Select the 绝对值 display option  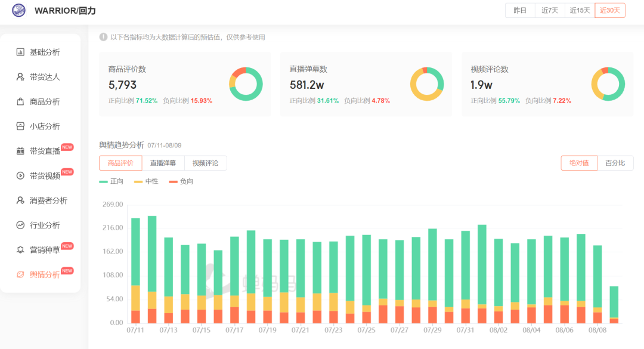pos(578,163)
